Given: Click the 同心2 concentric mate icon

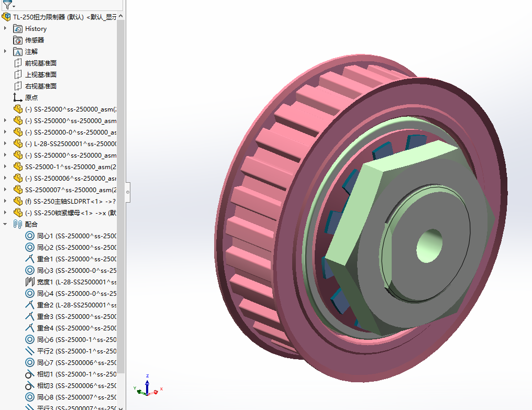Looking at the screenshot, I should click(30, 248).
